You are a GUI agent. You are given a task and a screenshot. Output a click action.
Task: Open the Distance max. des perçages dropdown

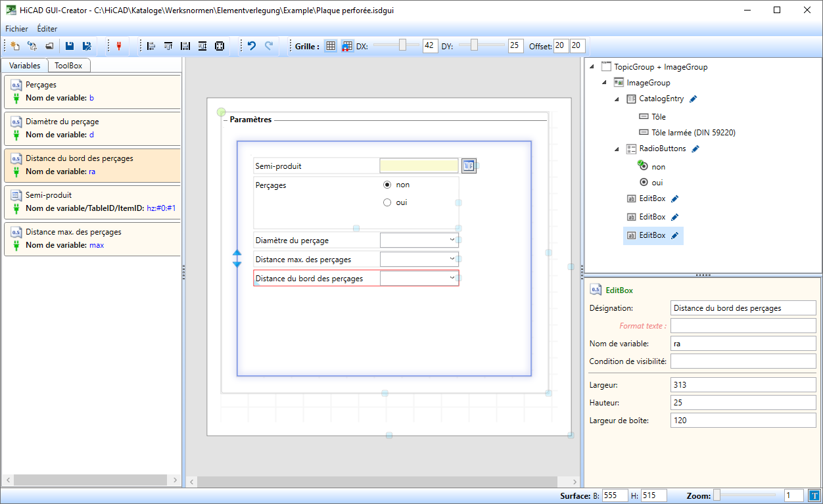pyautogui.click(x=452, y=259)
